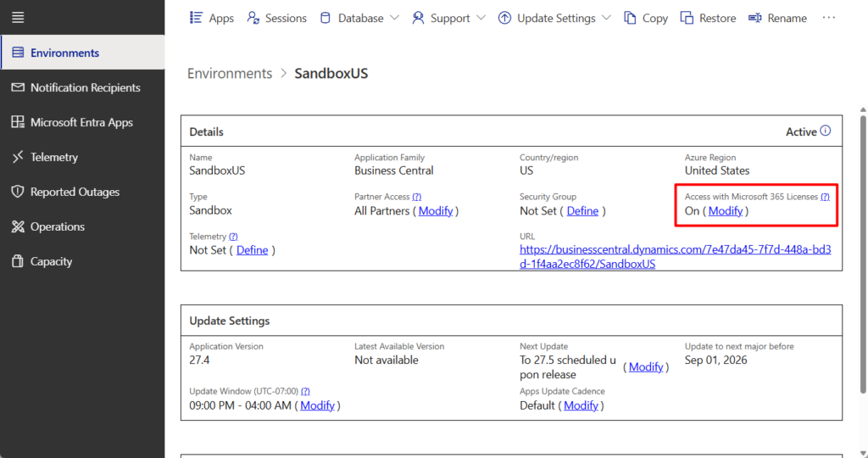This screenshot has width=868, height=458.
Task: Open the more options ellipsis menu
Action: point(829,18)
